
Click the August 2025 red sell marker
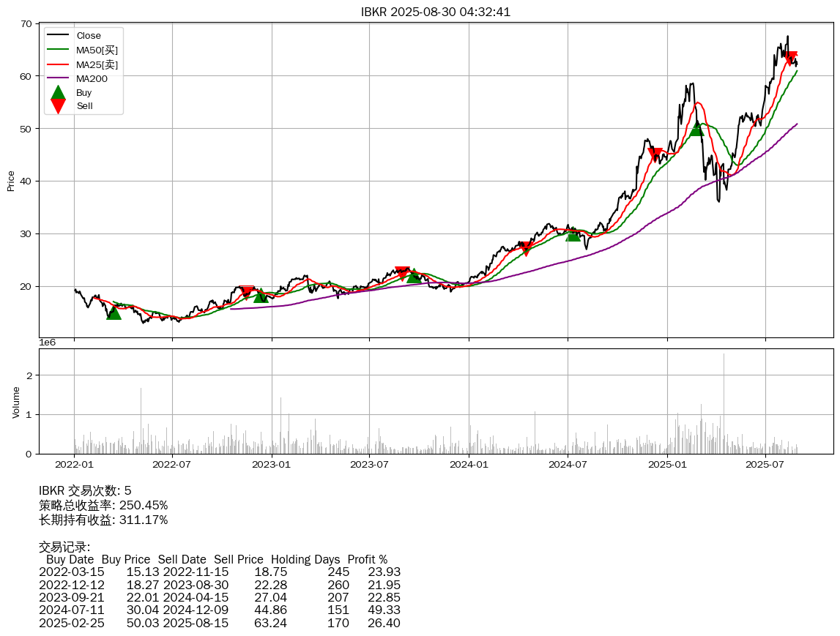point(790,59)
